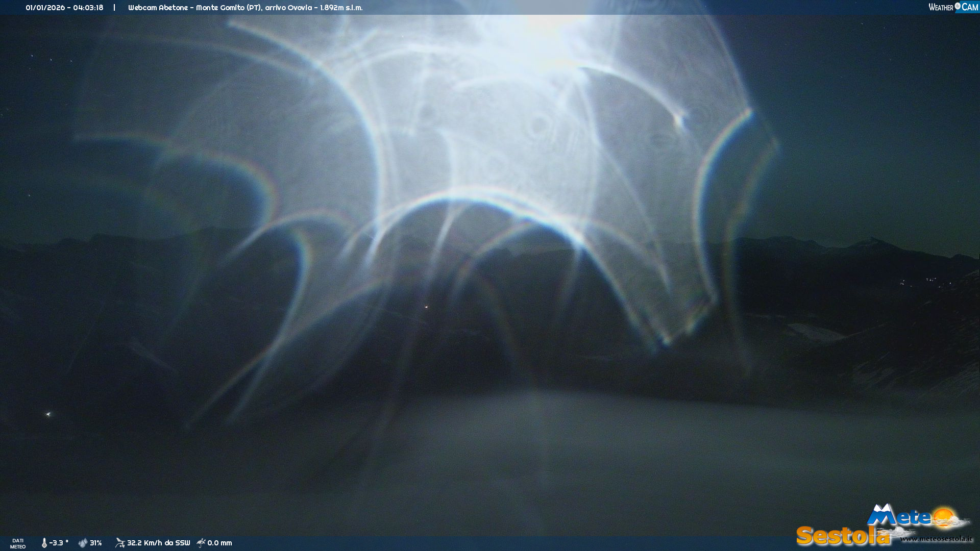The image size is (980, 551).
Task: Click the WeatherCAM logo
Action: (952, 7)
